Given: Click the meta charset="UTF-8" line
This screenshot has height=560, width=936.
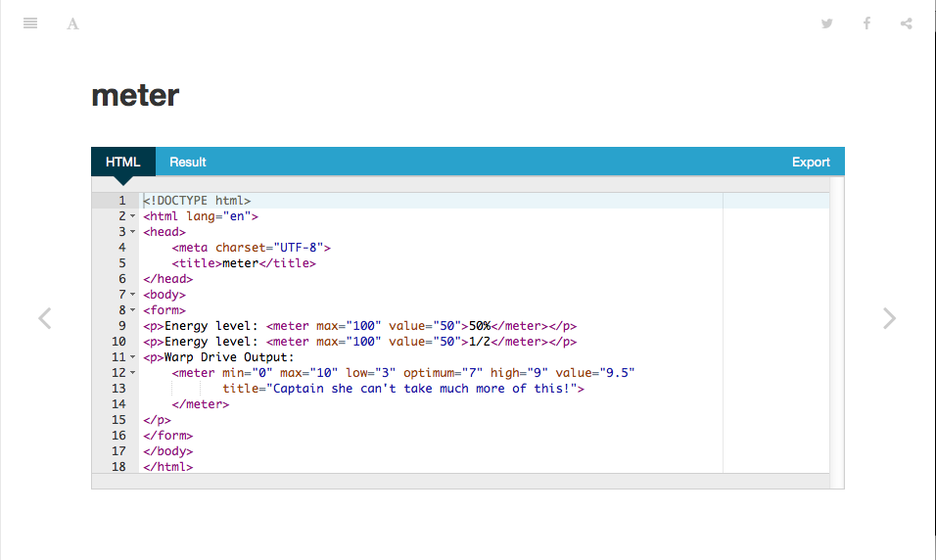Looking at the screenshot, I should (252, 248).
